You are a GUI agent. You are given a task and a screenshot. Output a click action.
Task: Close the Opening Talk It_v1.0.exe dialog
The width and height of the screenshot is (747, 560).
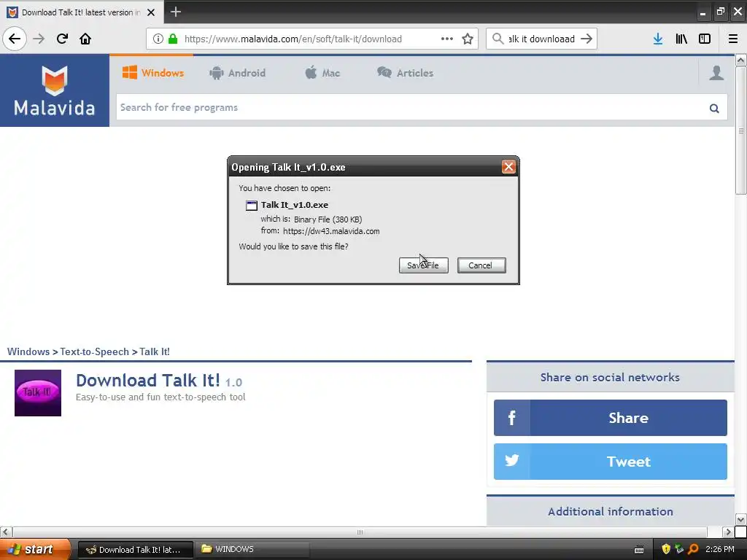(x=508, y=167)
